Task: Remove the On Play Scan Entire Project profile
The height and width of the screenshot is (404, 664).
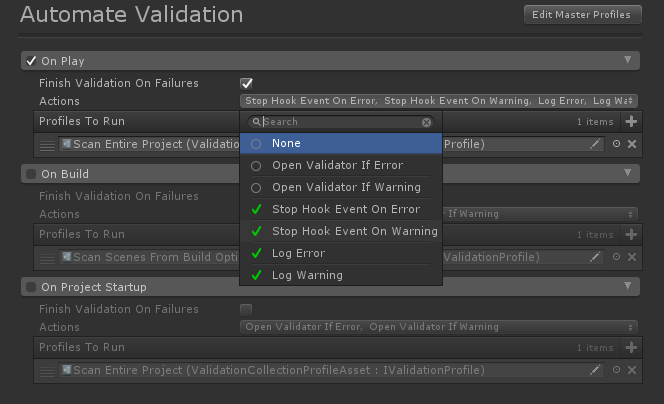Action: (x=632, y=144)
